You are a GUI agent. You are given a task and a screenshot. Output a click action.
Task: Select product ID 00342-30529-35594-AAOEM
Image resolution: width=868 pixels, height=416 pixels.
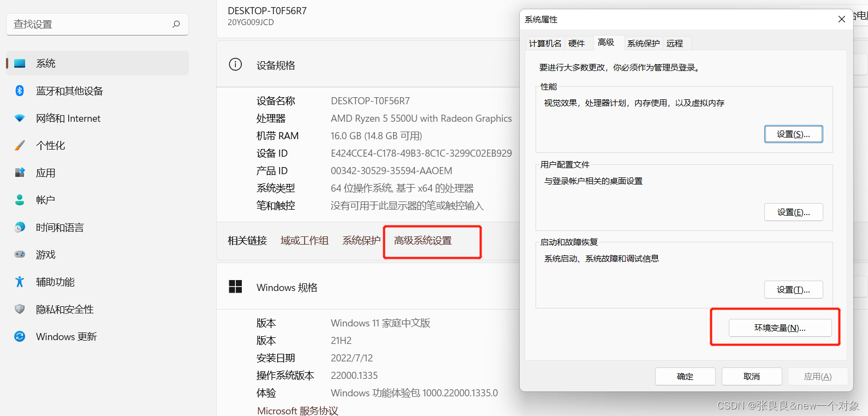pos(391,171)
